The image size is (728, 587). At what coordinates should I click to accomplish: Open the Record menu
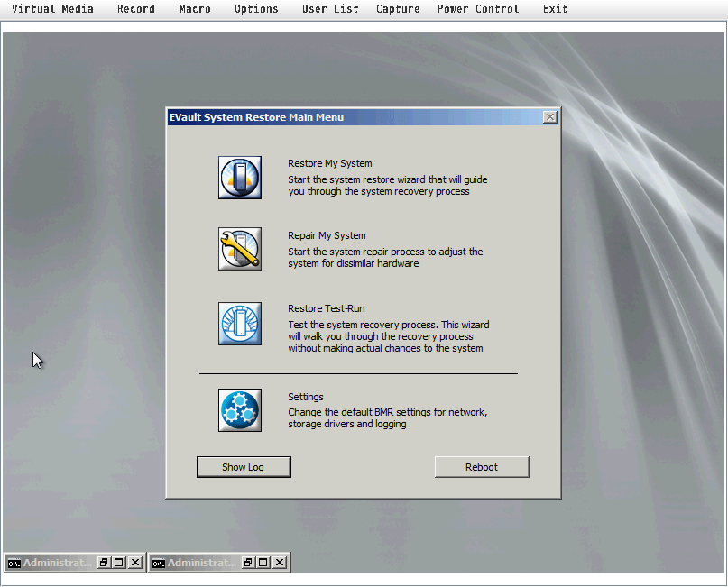pyautogui.click(x=136, y=9)
